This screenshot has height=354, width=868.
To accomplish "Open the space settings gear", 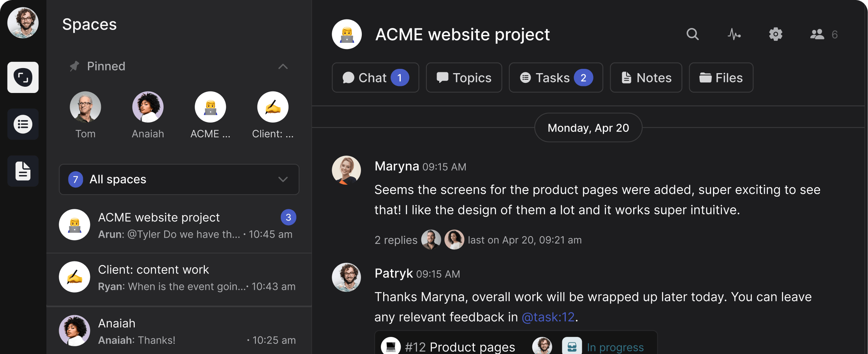I will tap(776, 34).
